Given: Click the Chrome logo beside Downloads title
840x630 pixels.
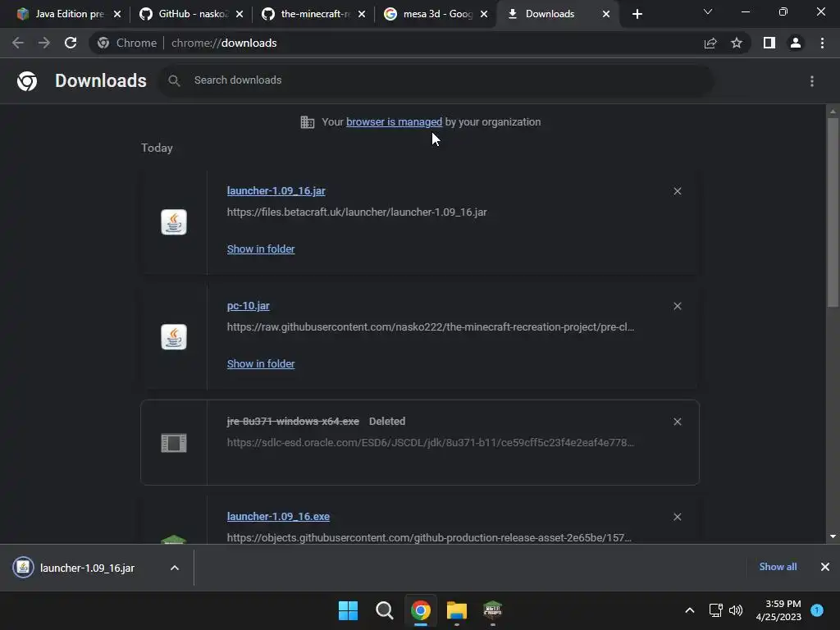Looking at the screenshot, I should click(27, 81).
